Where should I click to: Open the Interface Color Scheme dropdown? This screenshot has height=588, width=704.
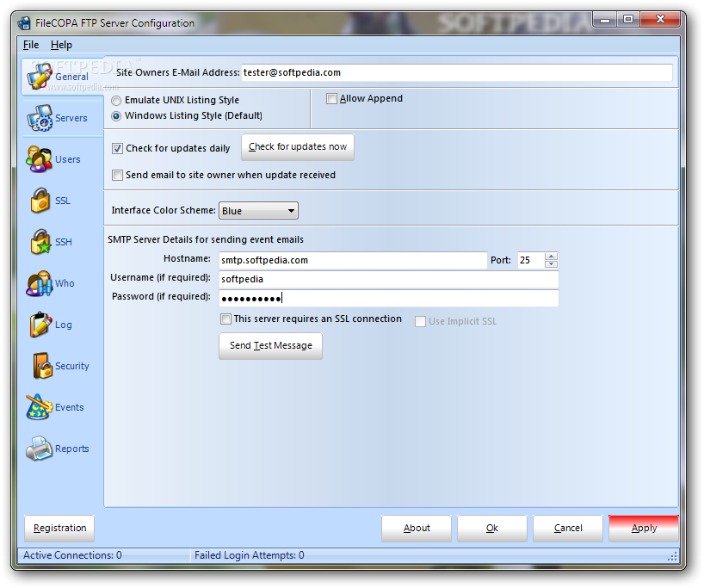(x=258, y=211)
